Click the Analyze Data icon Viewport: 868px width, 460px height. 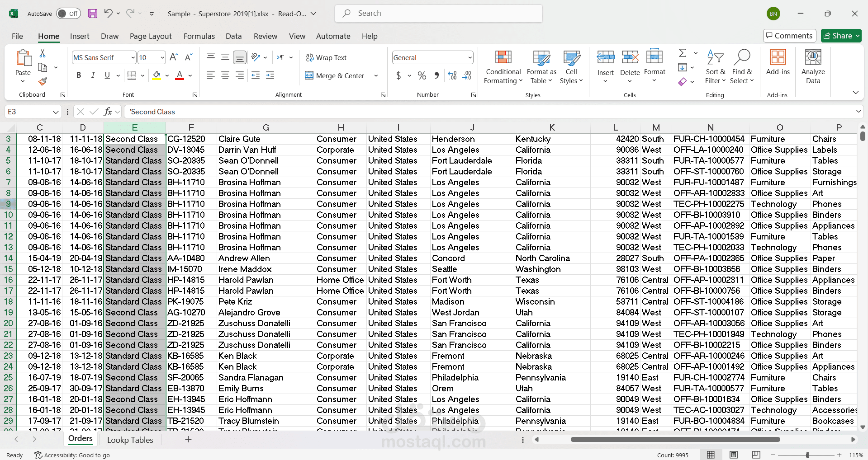(x=813, y=57)
